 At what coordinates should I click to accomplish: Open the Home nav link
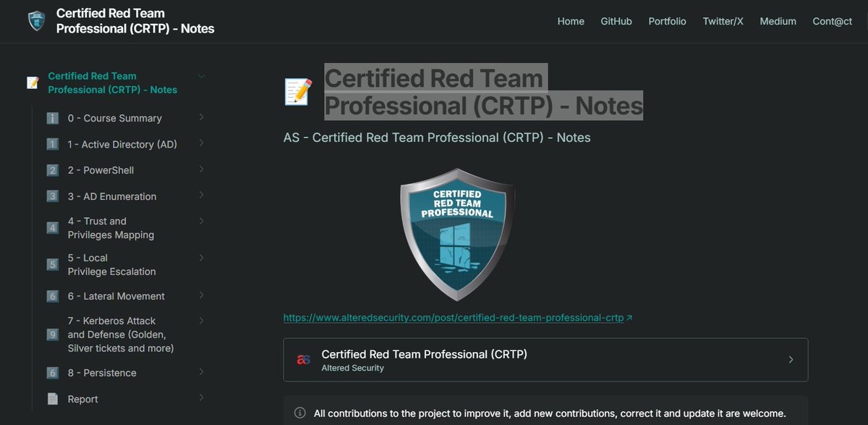[571, 21]
